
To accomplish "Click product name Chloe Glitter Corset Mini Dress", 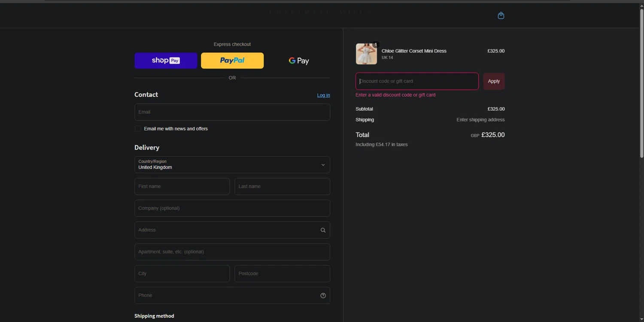I will (x=414, y=51).
